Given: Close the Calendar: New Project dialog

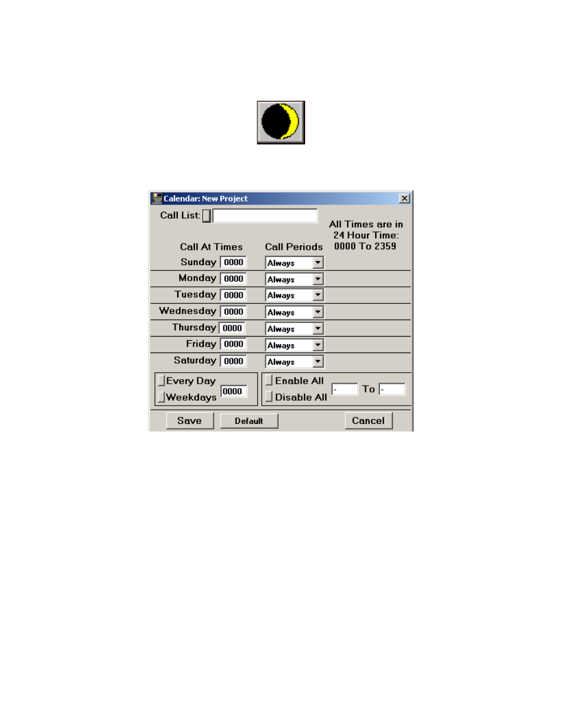Looking at the screenshot, I should click(x=404, y=199).
